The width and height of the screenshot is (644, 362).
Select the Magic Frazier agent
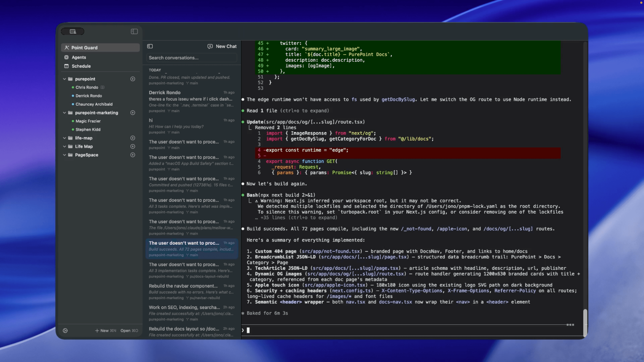click(x=88, y=121)
